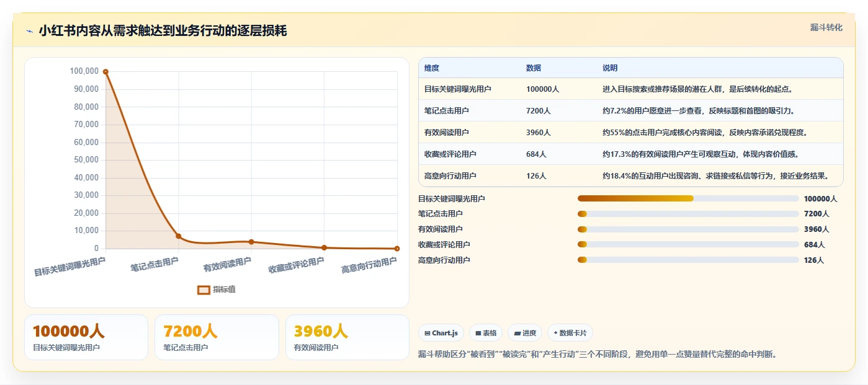Click the chart data point for 笔记点击用户
Viewport: 868px width, 385px height.
(178, 236)
